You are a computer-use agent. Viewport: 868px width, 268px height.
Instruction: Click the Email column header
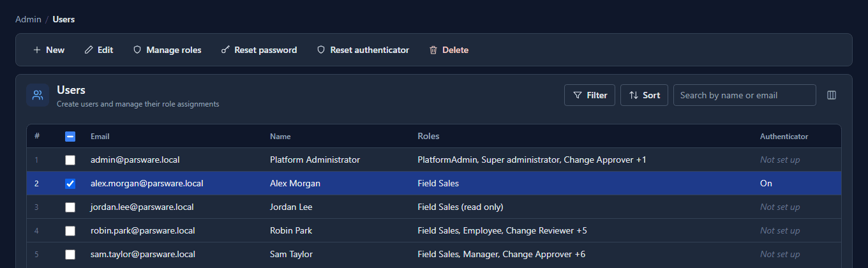pos(100,137)
